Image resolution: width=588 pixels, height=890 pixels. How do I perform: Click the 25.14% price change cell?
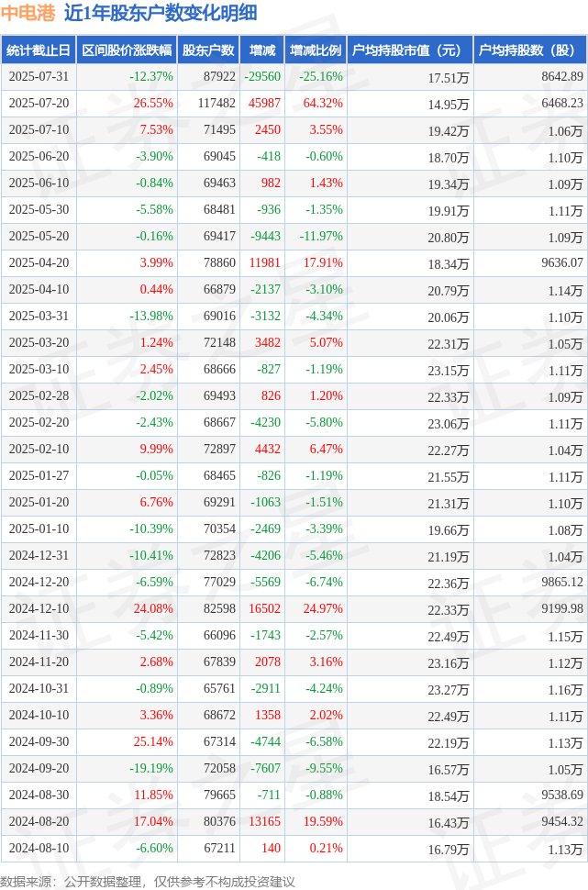pyautogui.click(x=153, y=741)
